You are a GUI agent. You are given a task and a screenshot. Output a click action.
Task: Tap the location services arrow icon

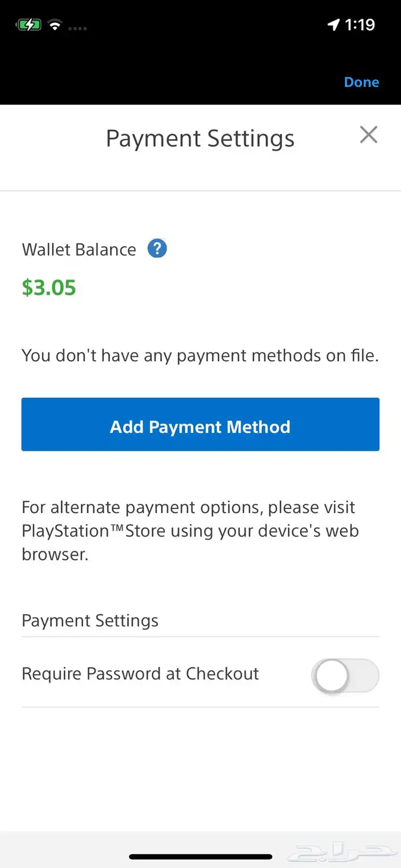[x=333, y=25]
